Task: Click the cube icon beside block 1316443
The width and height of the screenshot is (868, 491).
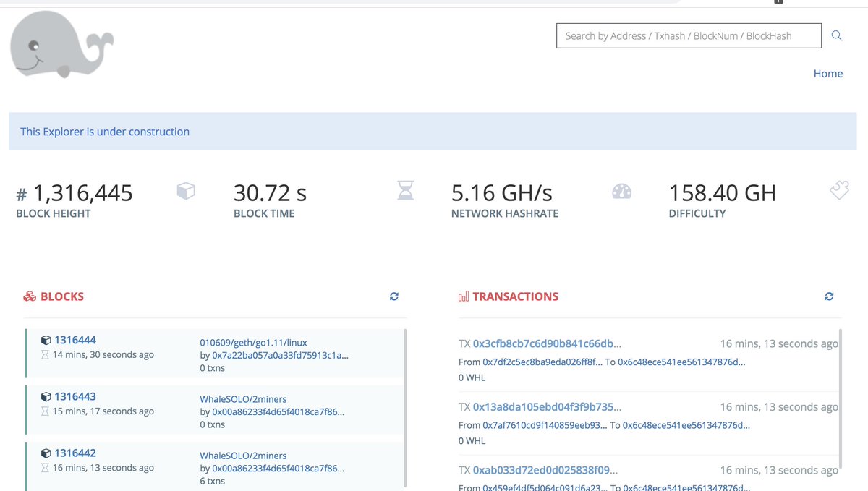Action: pos(46,396)
